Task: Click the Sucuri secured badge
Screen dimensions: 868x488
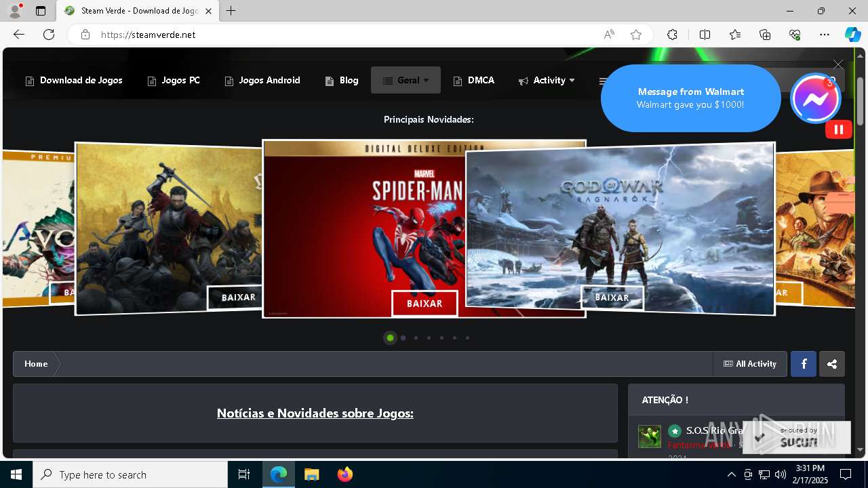Action: click(797, 437)
